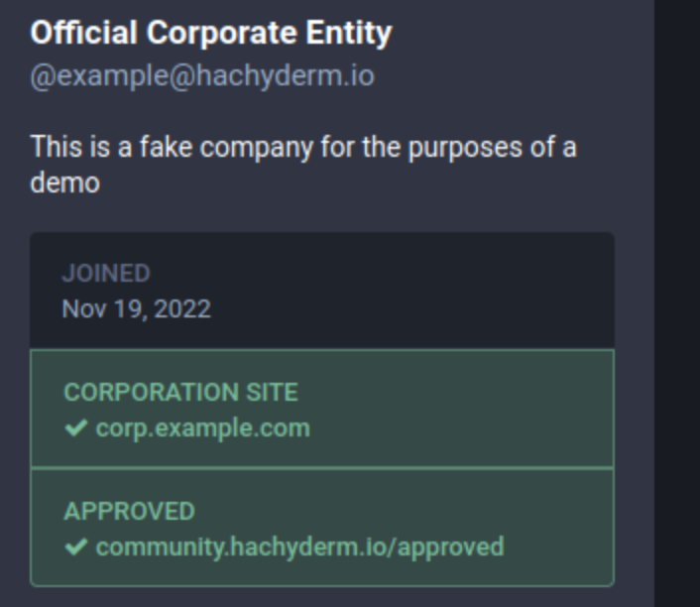
Task: Click the @example@hachyderm.io handle
Action: (202, 76)
